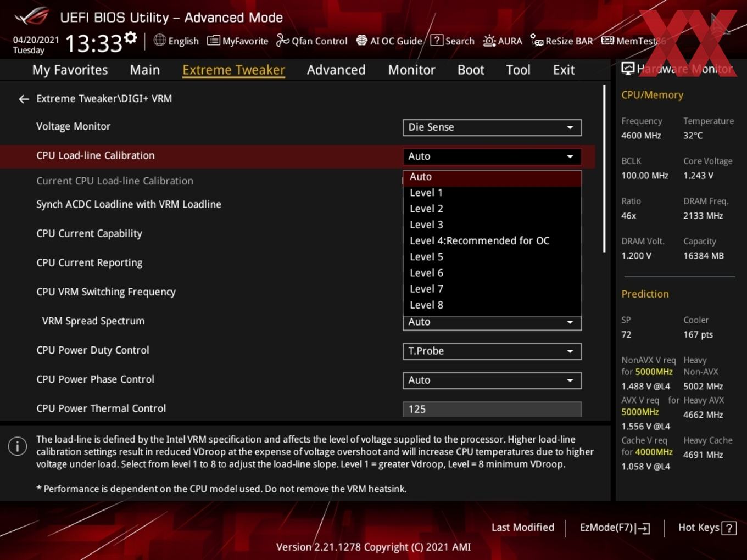Screen dimensions: 747x560
Task: Click the 13:33 clock display
Action: pyautogui.click(x=93, y=43)
